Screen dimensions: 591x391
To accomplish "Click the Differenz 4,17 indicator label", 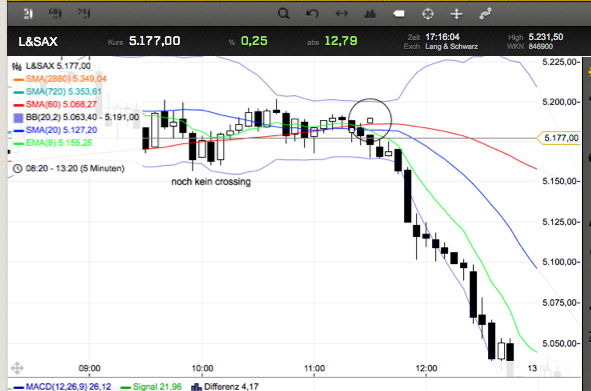I will tap(231, 387).
